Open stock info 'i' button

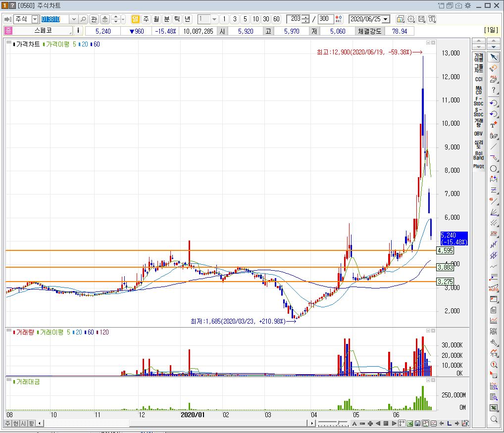78,31
